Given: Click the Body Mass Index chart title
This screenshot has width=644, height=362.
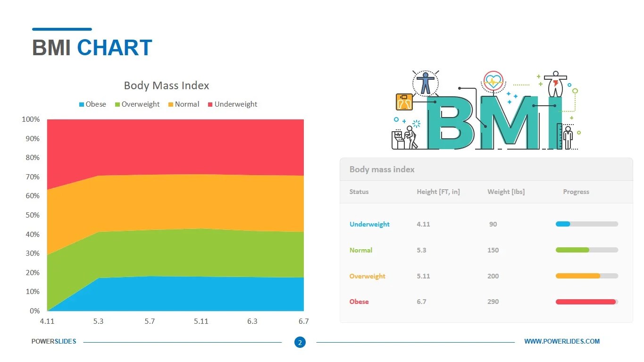Looking at the screenshot, I should (166, 85).
